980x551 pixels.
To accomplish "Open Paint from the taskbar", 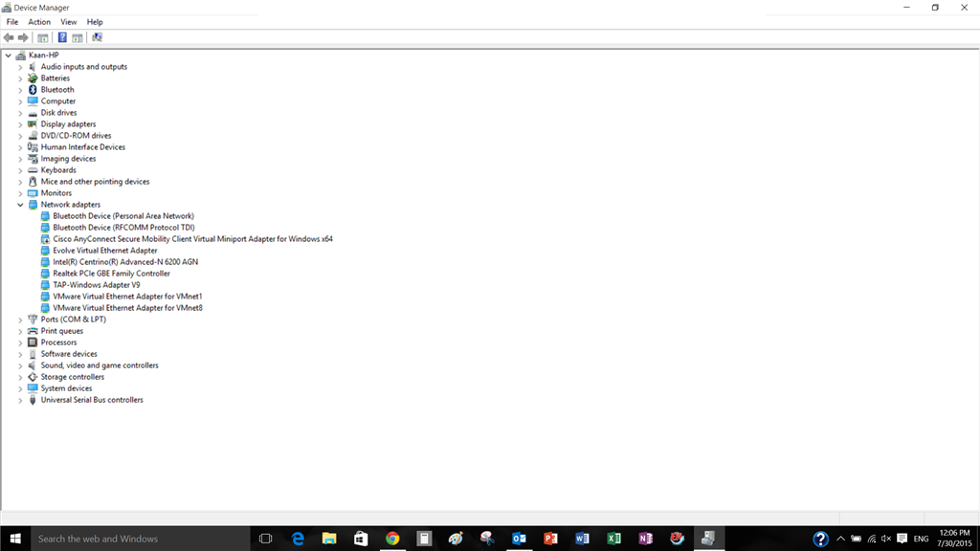I will pyautogui.click(x=456, y=539).
